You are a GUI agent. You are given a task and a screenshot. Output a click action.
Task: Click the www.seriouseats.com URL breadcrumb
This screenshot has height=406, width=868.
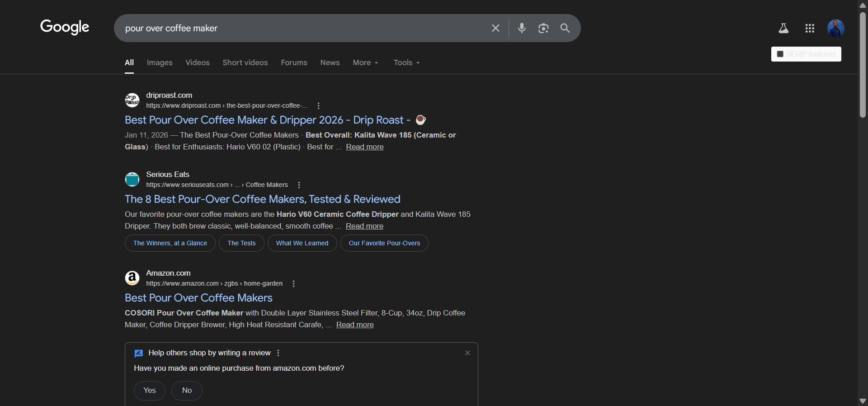click(217, 185)
